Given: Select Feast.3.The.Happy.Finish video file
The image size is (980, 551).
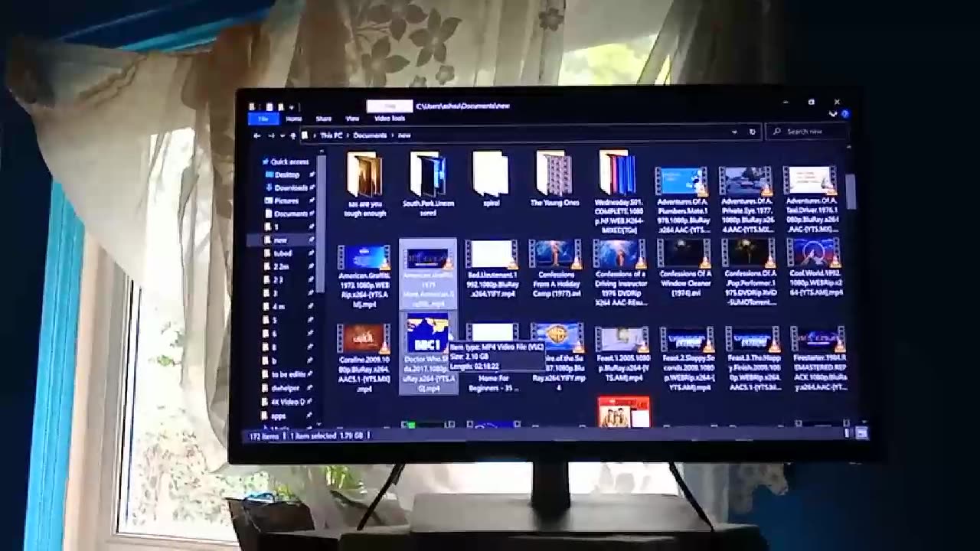Looking at the screenshot, I should pyautogui.click(x=753, y=360).
